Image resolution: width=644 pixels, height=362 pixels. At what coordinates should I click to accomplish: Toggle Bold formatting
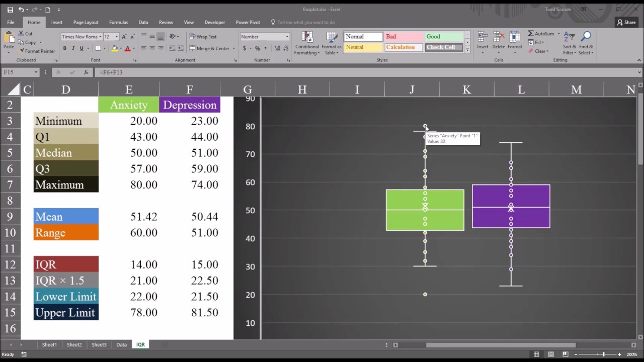click(65, 48)
